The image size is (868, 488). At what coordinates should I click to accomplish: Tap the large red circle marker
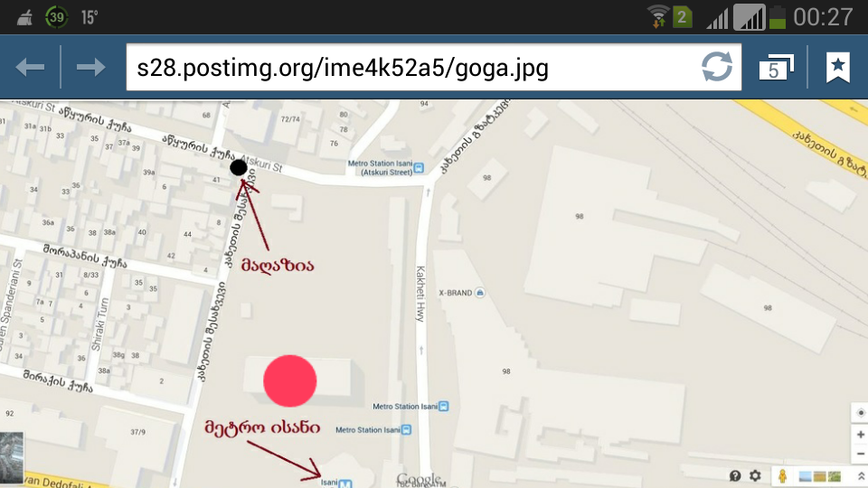pos(289,381)
